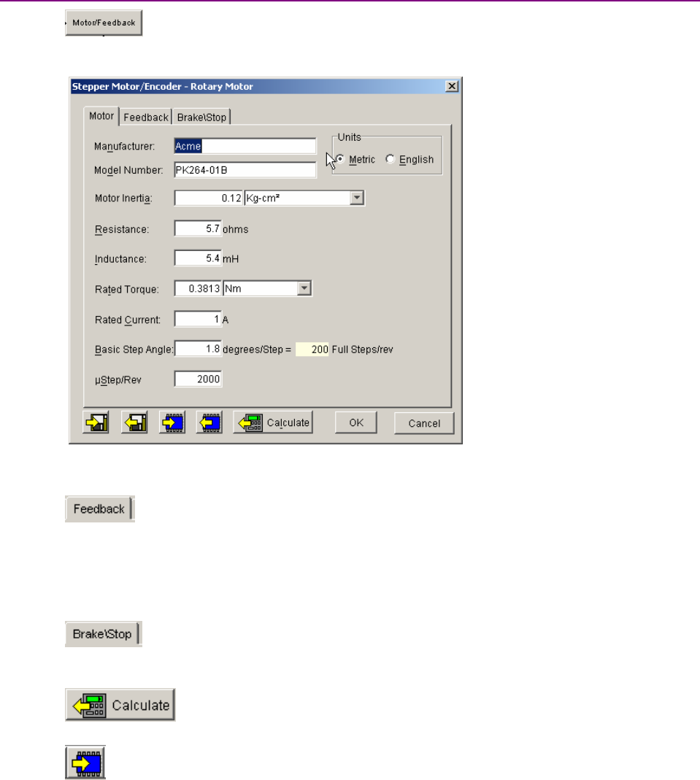This screenshot has width=700, height=780.
Task: Select the English units radio button
Action: 391,159
